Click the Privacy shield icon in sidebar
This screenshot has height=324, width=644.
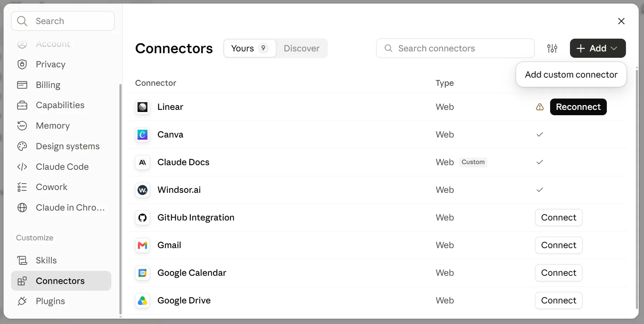point(22,64)
